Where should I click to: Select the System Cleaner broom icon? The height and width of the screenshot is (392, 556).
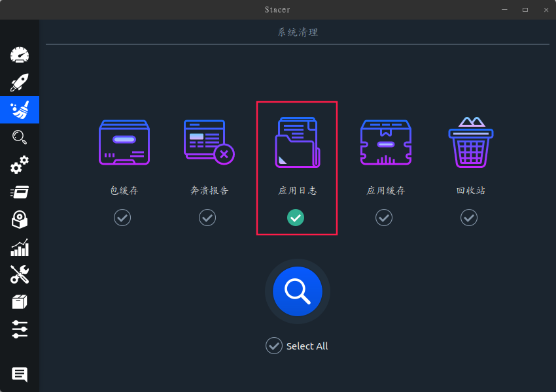tap(20, 110)
